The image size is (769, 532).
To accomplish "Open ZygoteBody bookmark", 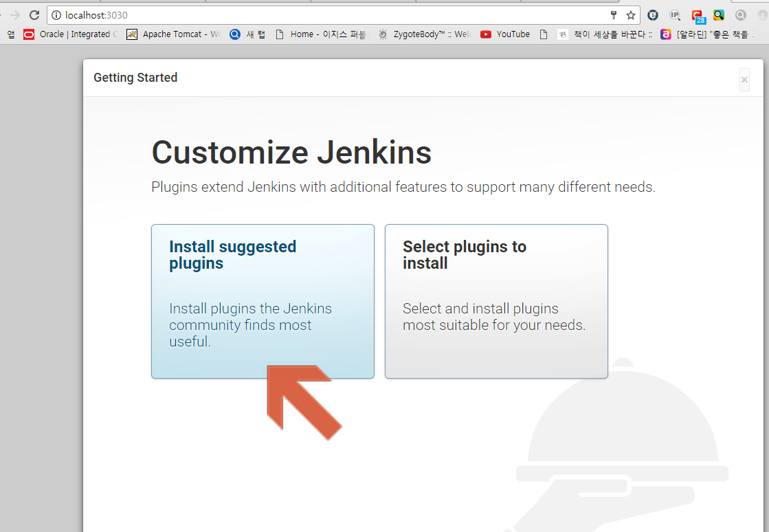I will (425, 34).
